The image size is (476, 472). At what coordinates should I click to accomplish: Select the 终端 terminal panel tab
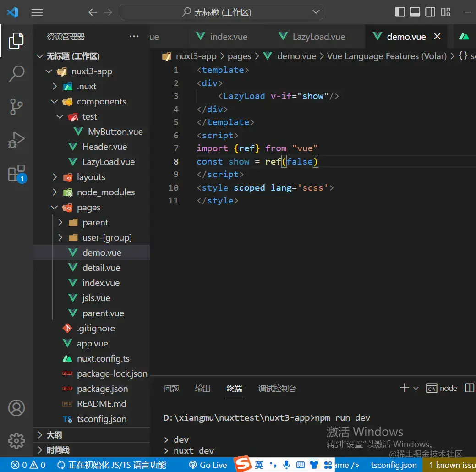[235, 389]
